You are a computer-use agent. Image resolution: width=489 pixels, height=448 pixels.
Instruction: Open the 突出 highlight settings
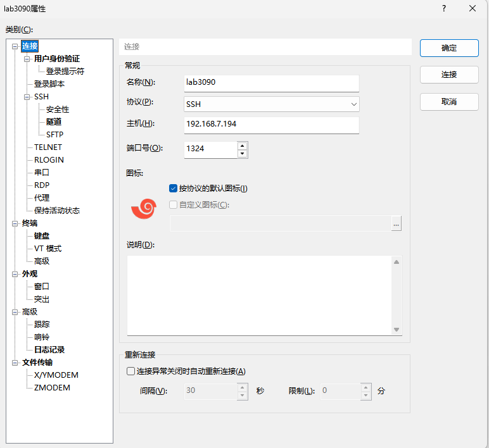tap(41, 299)
